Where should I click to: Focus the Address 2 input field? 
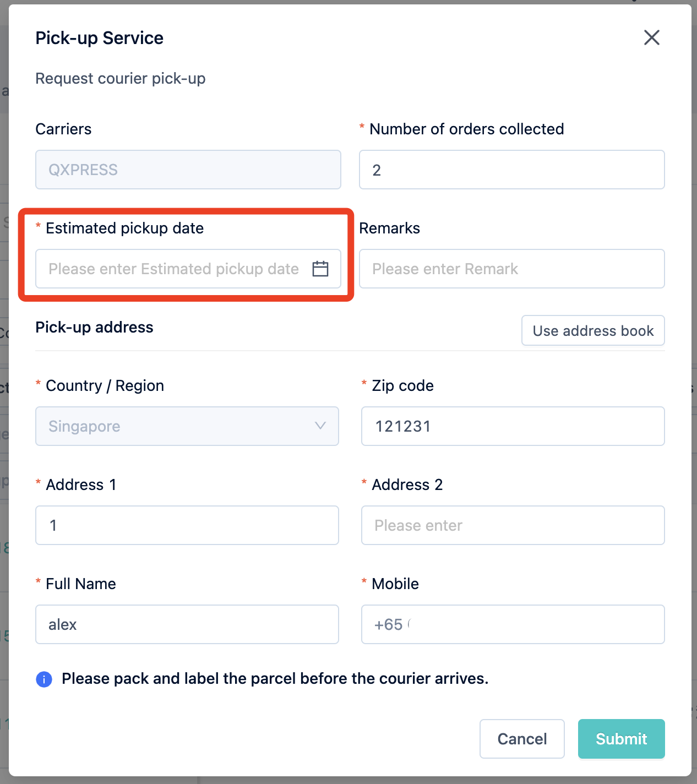click(x=513, y=525)
